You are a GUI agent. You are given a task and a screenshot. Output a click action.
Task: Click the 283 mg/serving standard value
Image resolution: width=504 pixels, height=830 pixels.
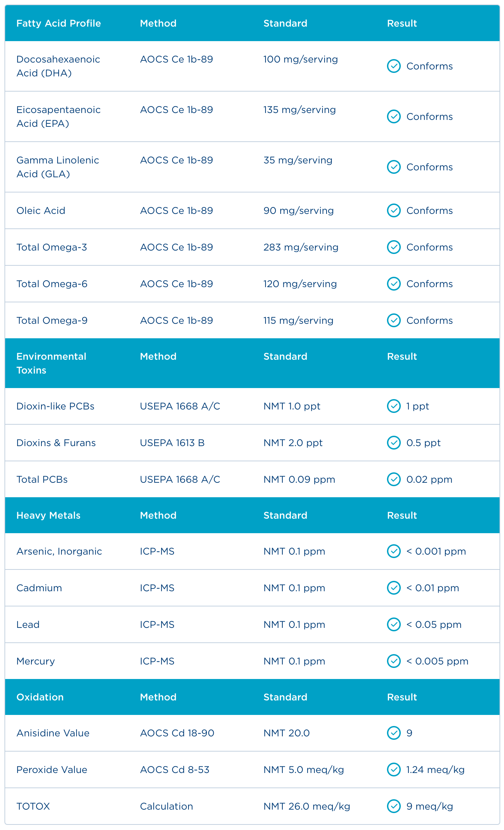coord(301,247)
